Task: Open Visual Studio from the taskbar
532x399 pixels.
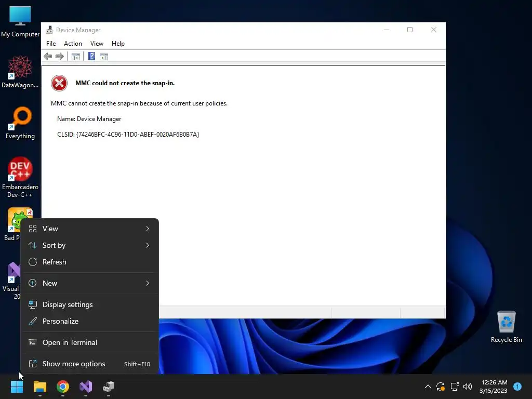Action: (86, 387)
